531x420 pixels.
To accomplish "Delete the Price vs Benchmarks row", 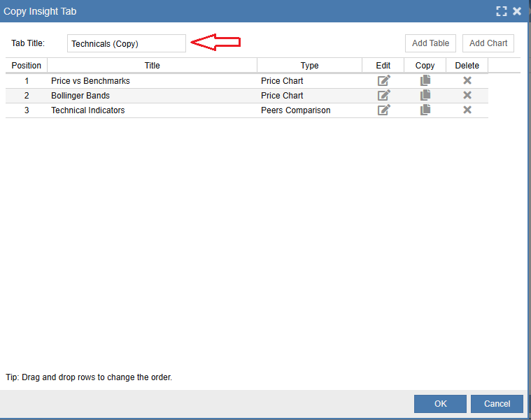I will (467, 80).
